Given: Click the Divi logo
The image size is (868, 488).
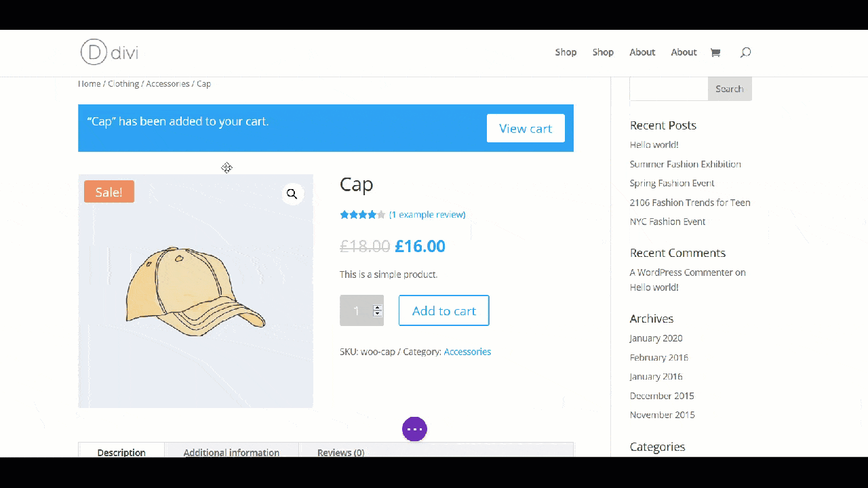Looking at the screenshot, I should point(109,52).
